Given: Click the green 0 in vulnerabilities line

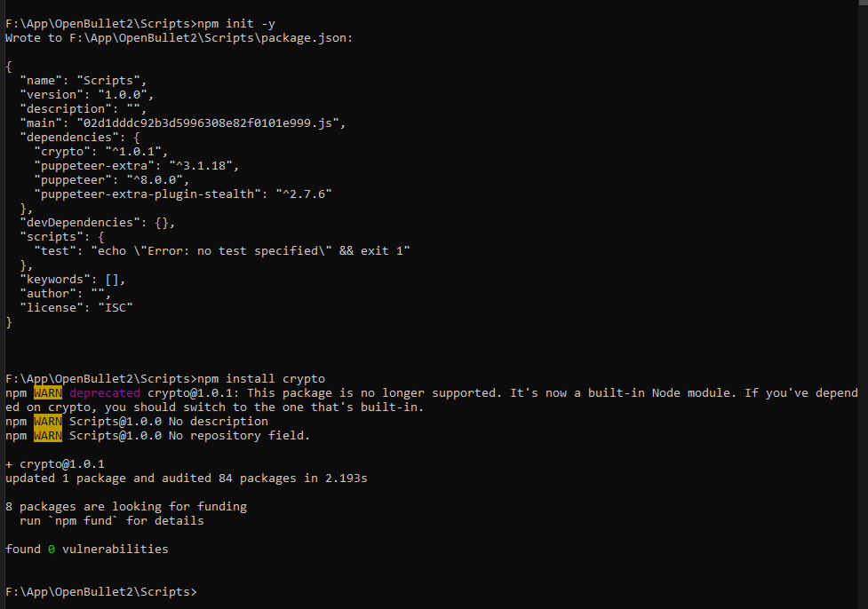Looking at the screenshot, I should click(52, 550).
